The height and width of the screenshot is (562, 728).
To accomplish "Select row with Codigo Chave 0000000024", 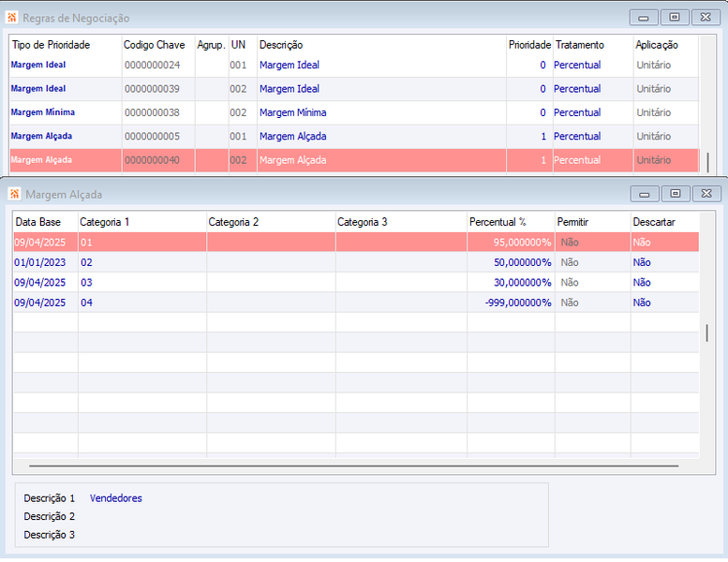I will click(x=354, y=65).
